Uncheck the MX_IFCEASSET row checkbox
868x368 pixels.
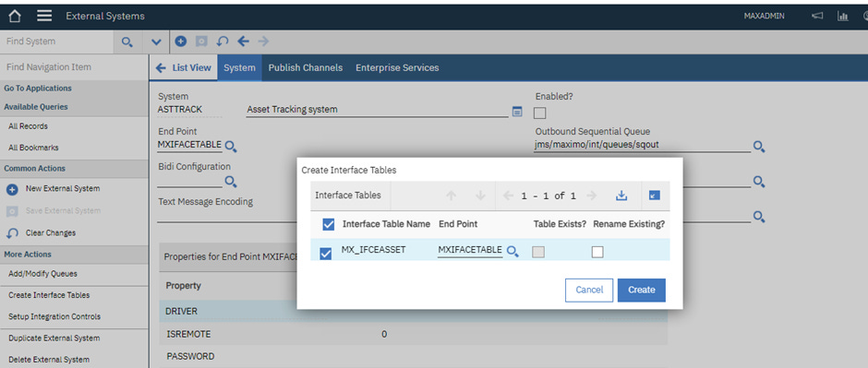click(x=326, y=254)
